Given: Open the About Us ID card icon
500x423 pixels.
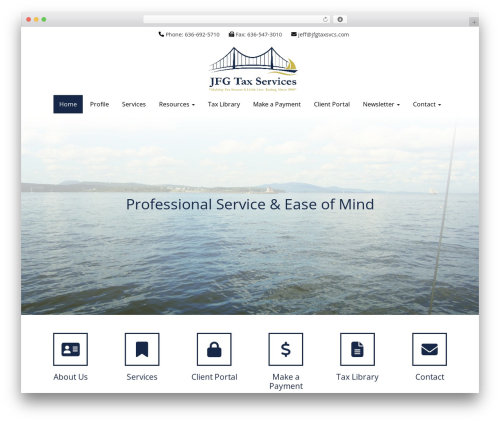Looking at the screenshot, I should (x=70, y=349).
